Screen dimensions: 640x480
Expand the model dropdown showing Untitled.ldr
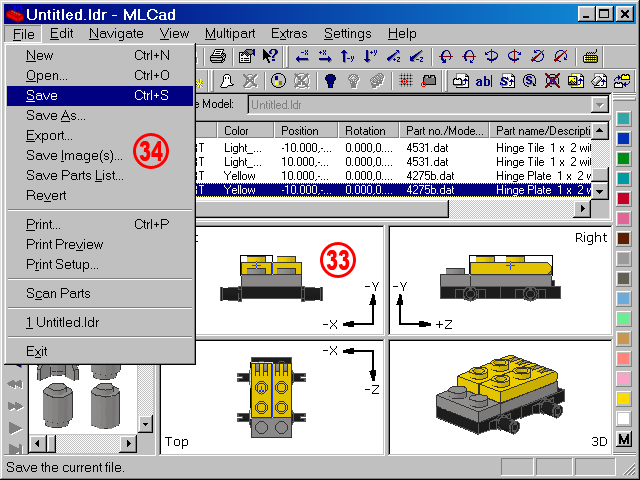(x=599, y=105)
